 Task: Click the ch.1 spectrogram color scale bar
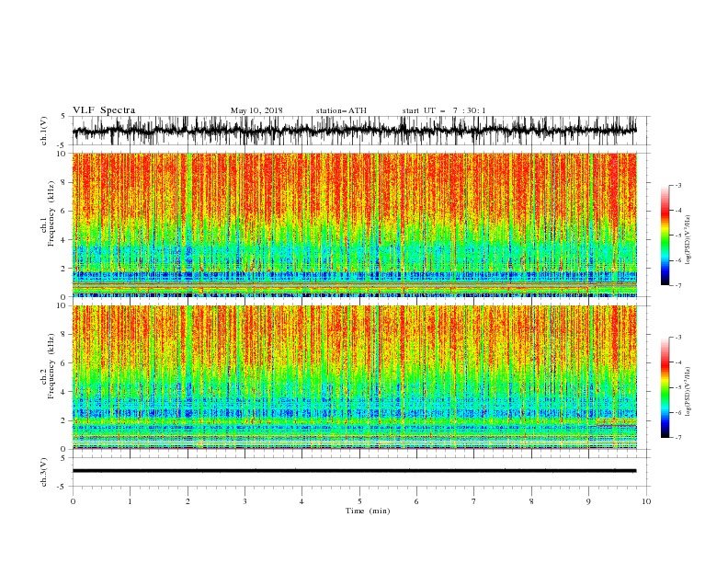click(x=665, y=235)
